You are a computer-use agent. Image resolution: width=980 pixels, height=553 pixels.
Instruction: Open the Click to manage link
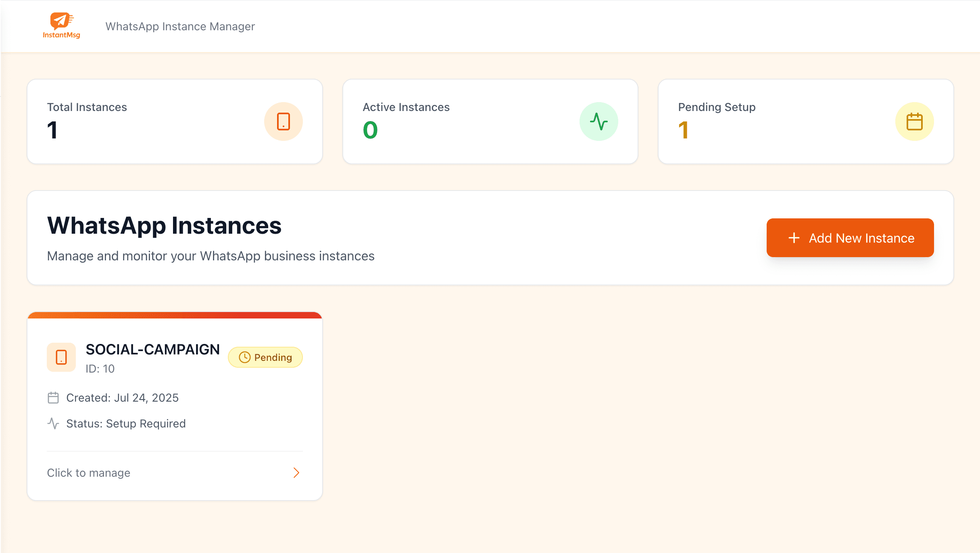pyautogui.click(x=89, y=473)
